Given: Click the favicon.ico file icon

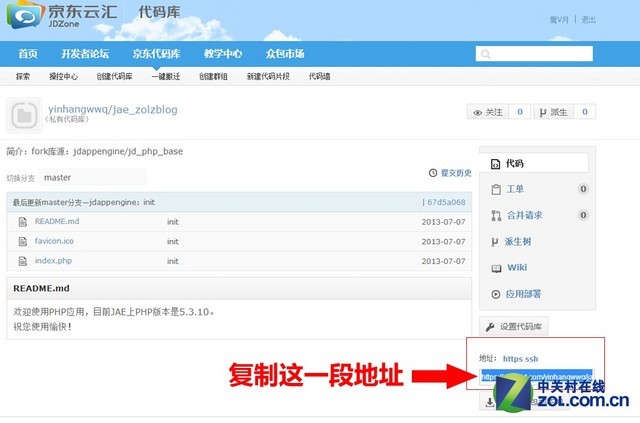Looking at the screenshot, I should click(x=23, y=241).
